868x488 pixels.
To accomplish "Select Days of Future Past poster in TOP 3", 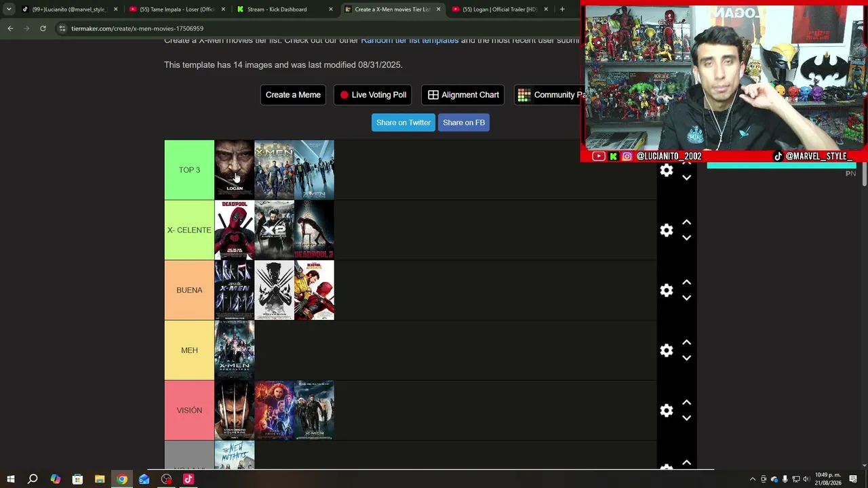I will [x=274, y=170].
